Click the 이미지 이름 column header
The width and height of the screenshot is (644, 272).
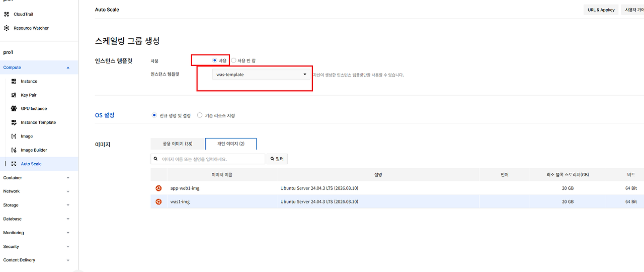222,175
